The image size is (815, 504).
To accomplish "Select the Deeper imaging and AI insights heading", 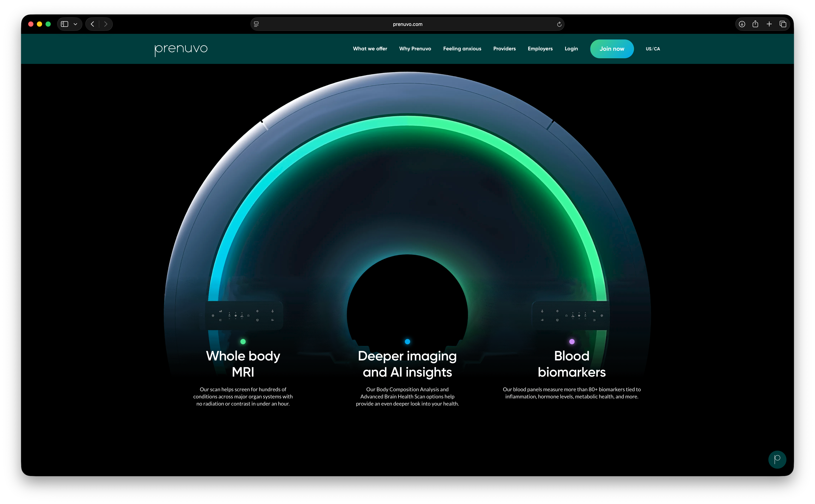I will [407, 364].
